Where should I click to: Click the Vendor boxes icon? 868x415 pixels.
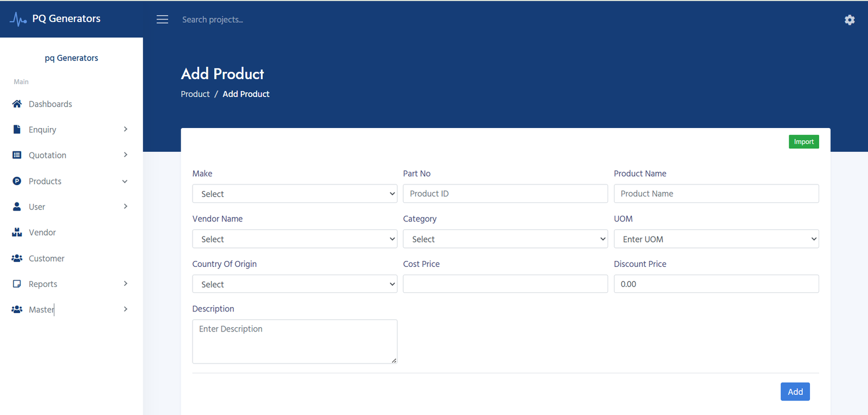[x=17, y=232]
